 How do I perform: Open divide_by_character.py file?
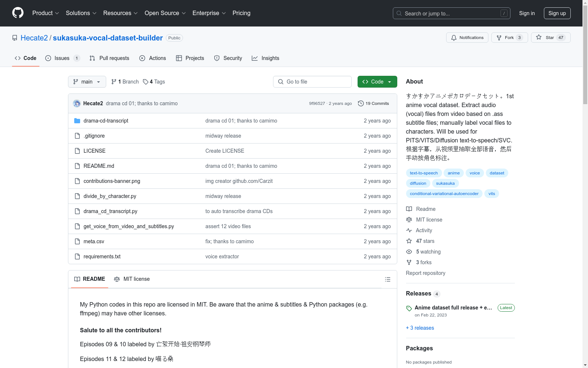click(x=110, y=196)
